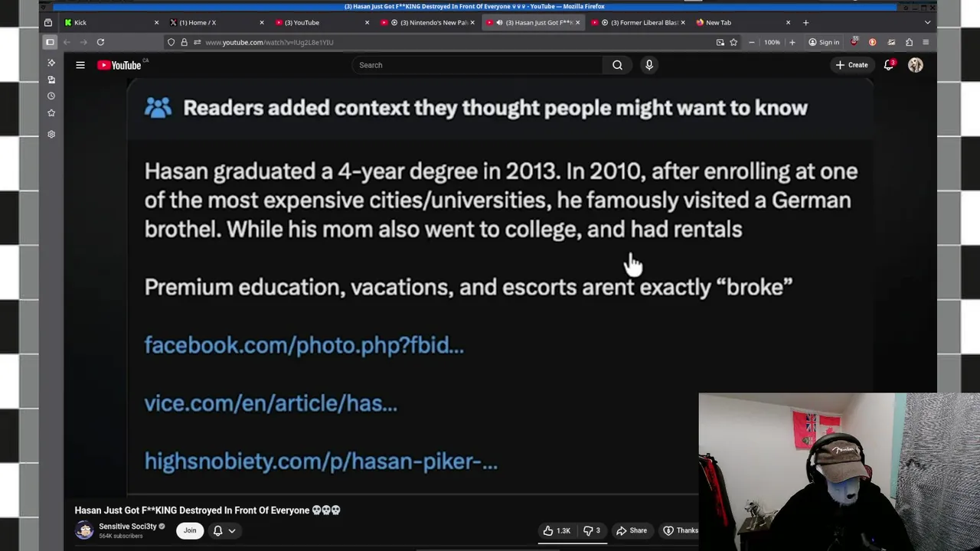Open History panel in Firefox sidebar
This screenshot has height=551, width=980.
point(51,96)
